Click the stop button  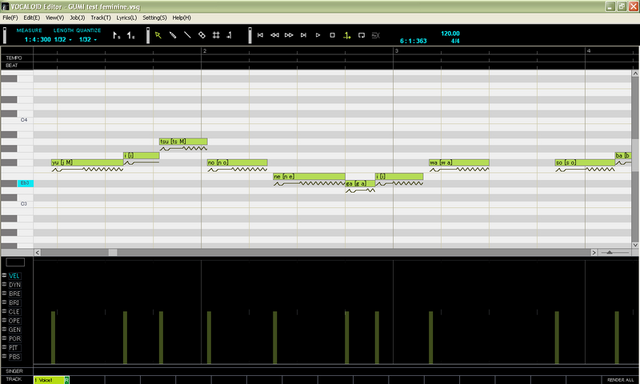tap(332, 36)
